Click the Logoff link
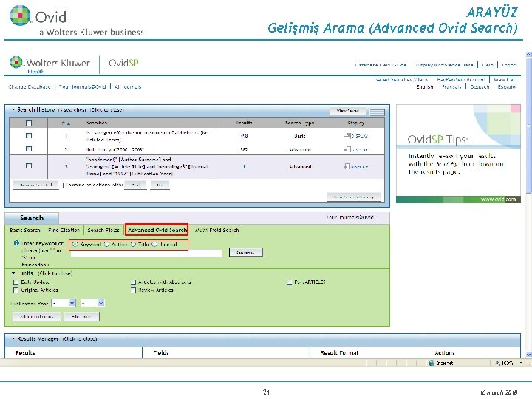This screenshot has height=399, width=532. [x=509, y=65]
